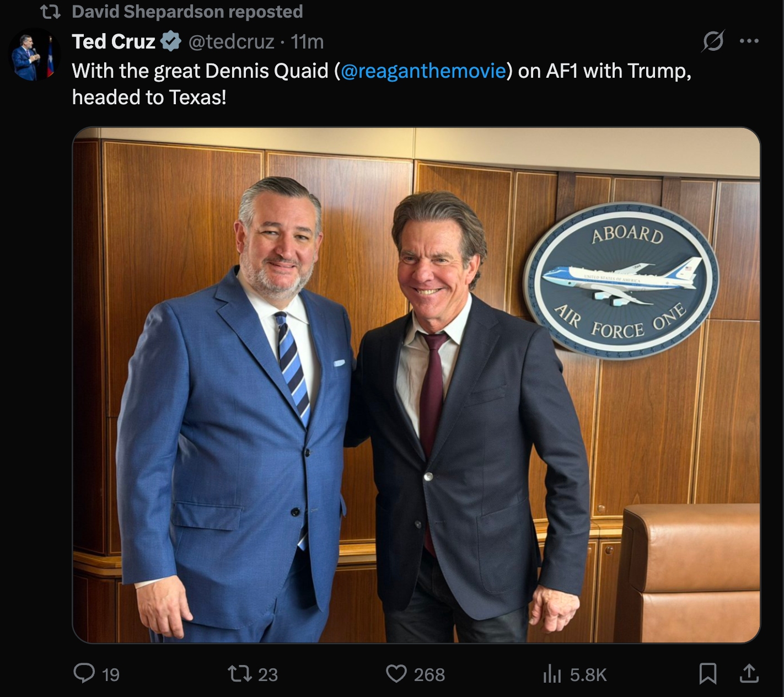
Task: Open the post via 11m timestamp
Action: pos(307,41)
